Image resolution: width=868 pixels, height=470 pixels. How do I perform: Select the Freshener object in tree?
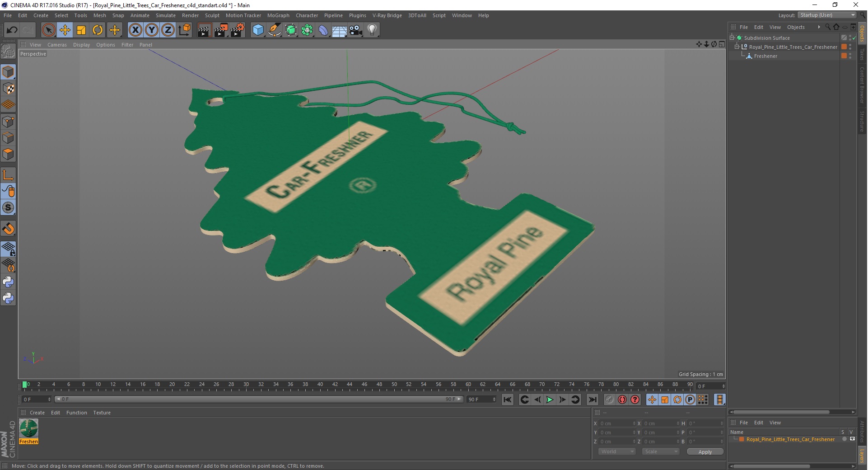tap(765, 56)
